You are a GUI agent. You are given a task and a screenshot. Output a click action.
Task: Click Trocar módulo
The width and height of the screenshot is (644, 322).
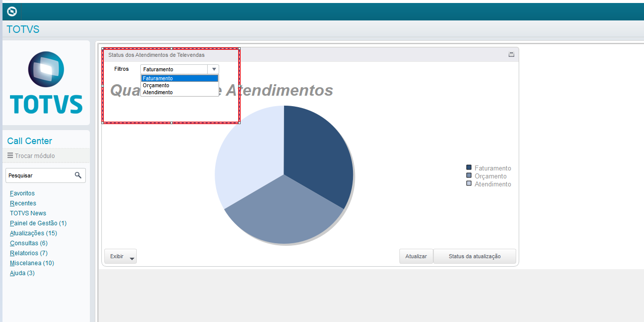[35, 156]
